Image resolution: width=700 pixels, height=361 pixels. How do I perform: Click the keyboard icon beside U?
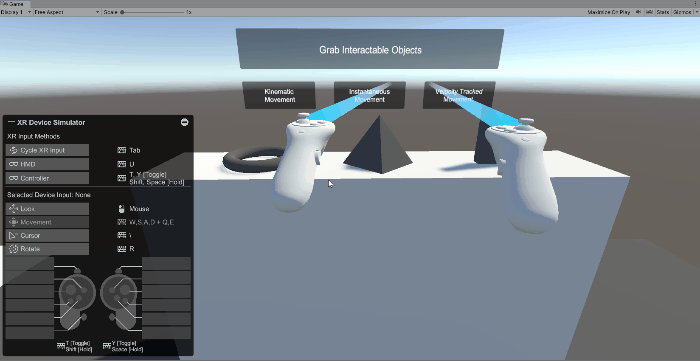tap(121, 164)
